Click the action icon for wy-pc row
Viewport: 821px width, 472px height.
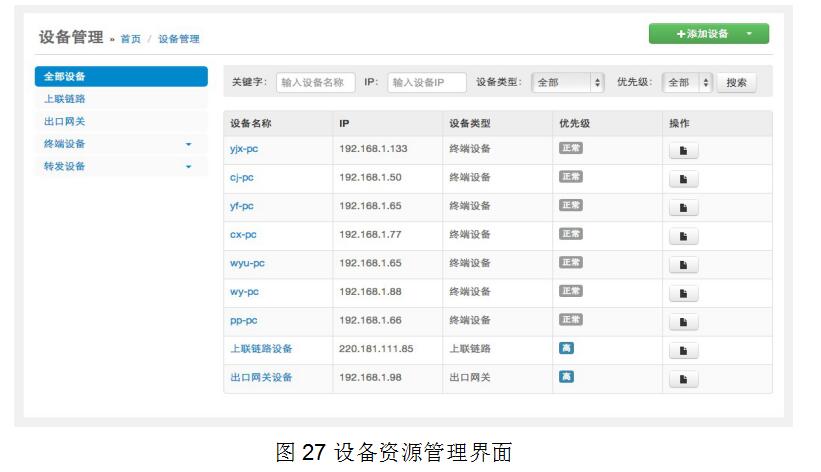pyautogui.click(x=683, y=294)
